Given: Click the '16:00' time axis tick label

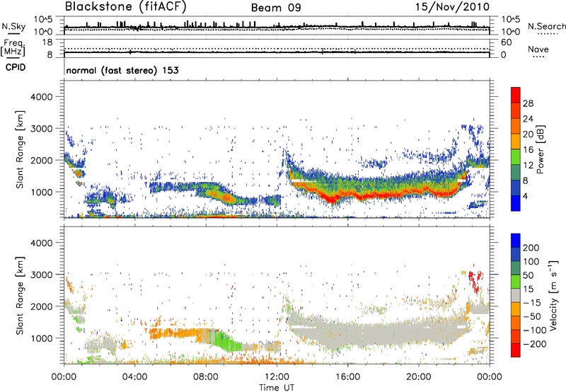Looking at the screenshot, I should coord(347,377).
